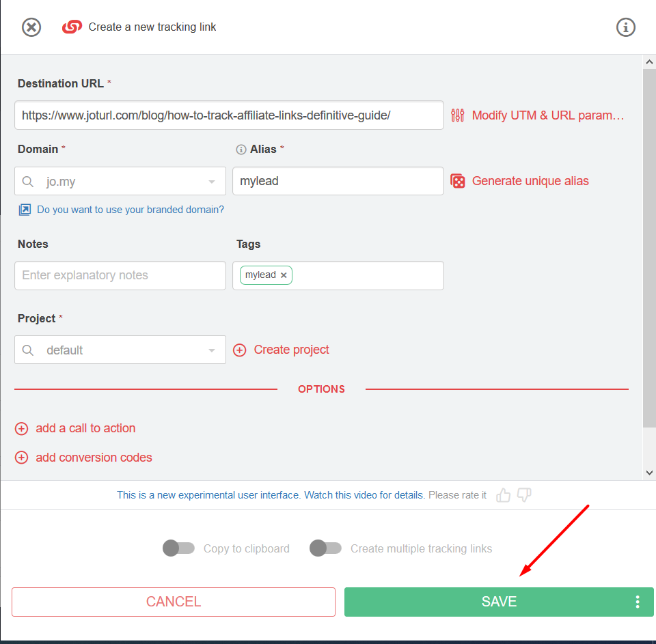Click the thumbs down rating icon
The height and width of the screenshot is (644, 656).
point(524,495)
